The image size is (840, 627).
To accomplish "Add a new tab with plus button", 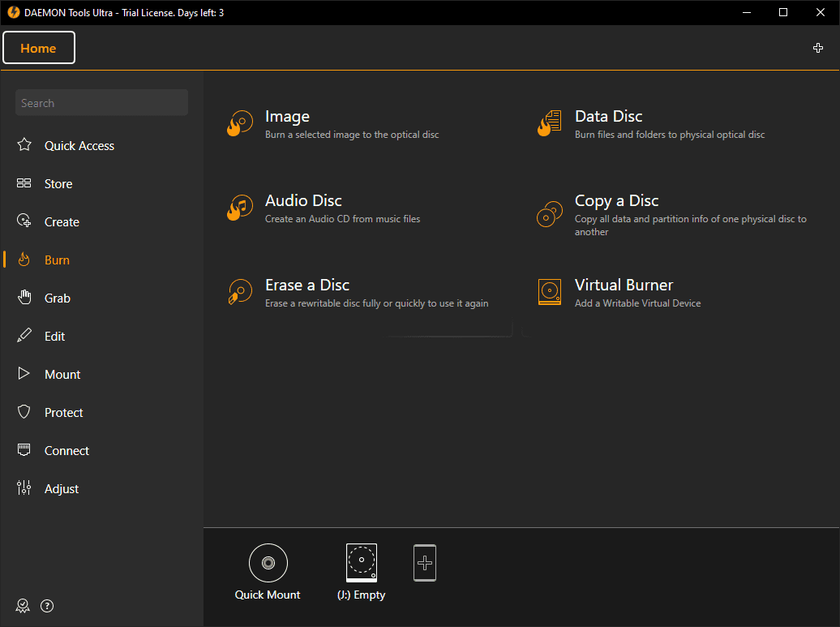I will pyautogui.click(x=818, y=48).
